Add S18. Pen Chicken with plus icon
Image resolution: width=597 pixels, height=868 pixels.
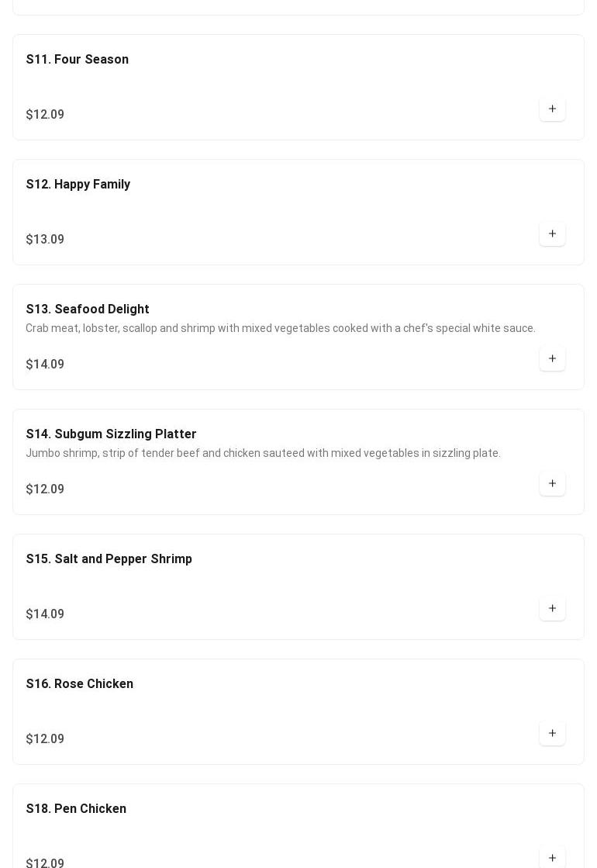[552, 858]
